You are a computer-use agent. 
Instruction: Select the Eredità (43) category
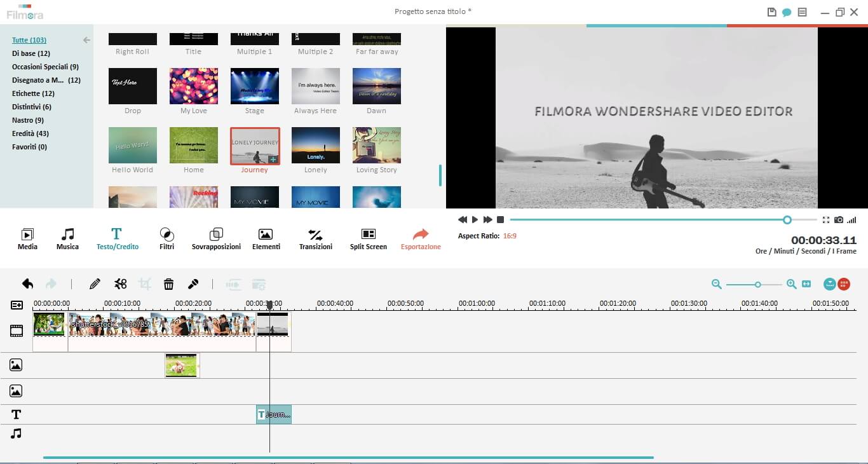tap(31, 133)
